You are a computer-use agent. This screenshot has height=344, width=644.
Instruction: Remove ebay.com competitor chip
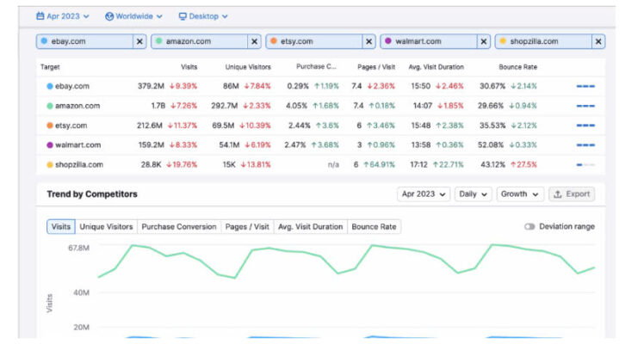pos(139,41)
